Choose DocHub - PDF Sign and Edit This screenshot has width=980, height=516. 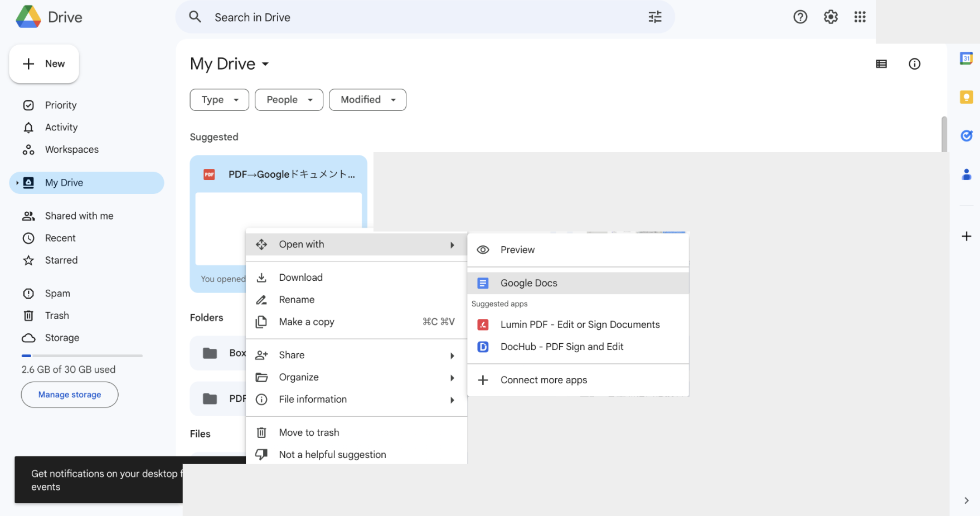click(578, 347)
